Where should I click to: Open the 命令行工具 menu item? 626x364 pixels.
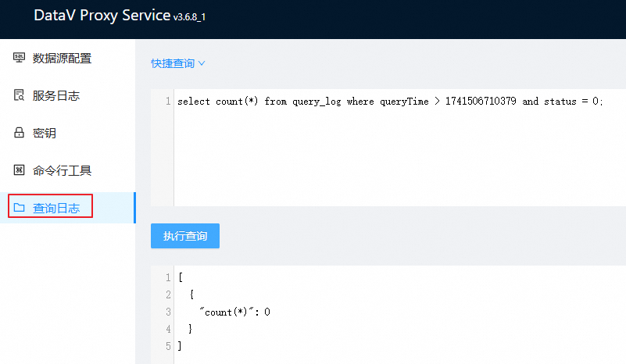point(67,170)
